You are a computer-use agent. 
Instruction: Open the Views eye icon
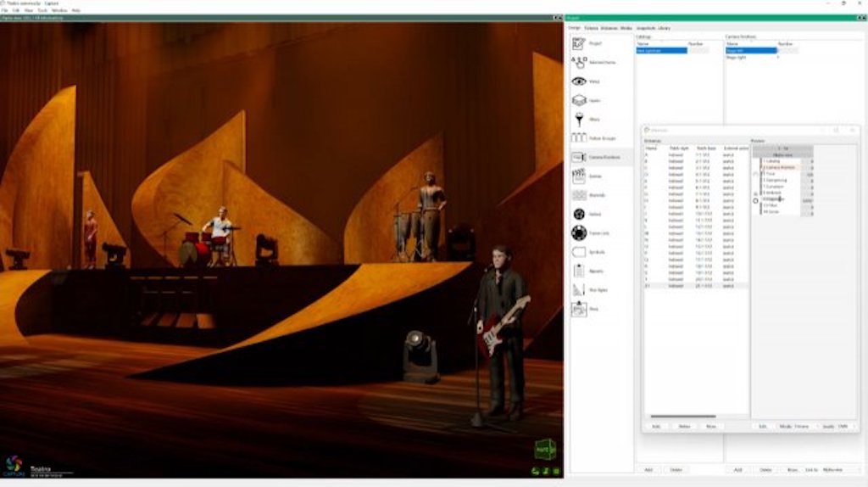(x=579, y=81)
